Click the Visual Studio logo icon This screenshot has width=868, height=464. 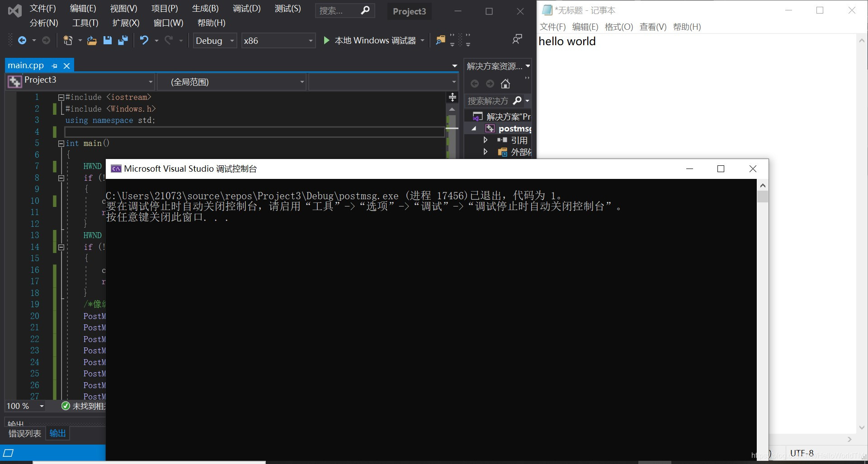click(14, 11)
